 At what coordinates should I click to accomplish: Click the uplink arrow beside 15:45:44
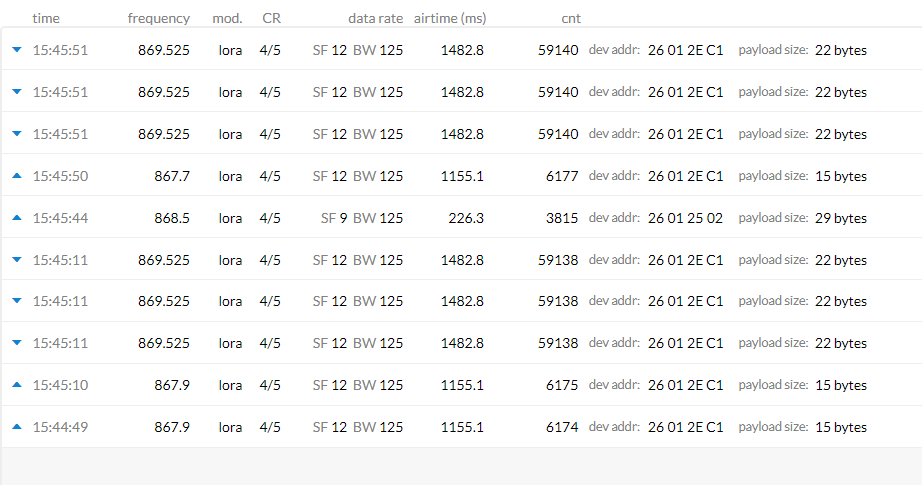point(16,218)
